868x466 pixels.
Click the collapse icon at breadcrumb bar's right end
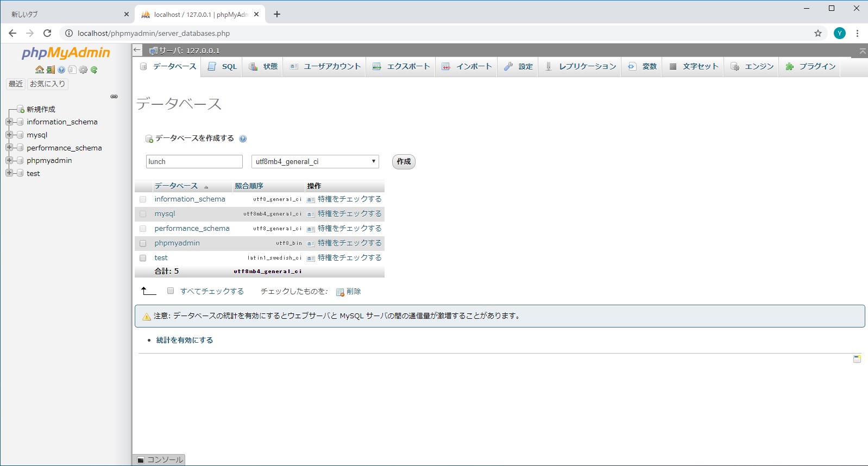863,51
